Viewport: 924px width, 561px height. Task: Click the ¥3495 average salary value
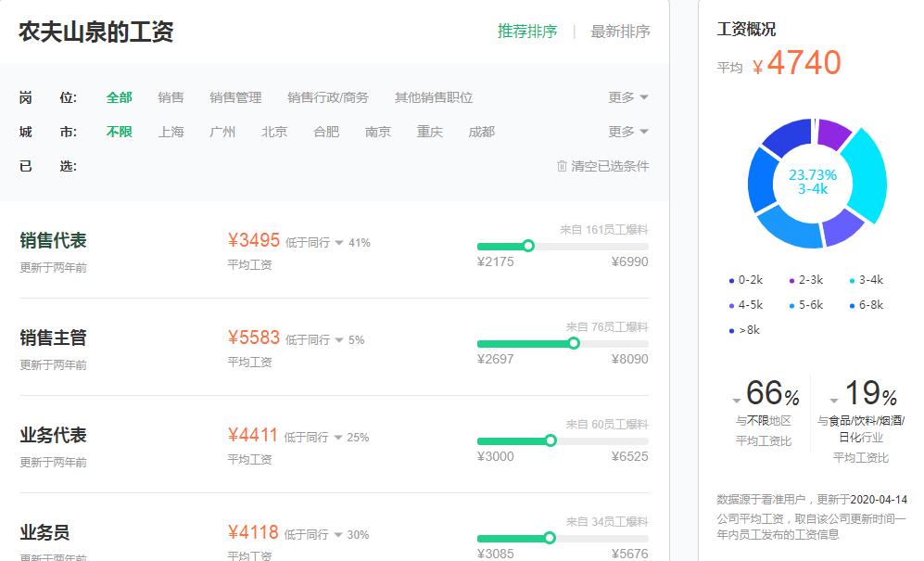coord(253,240)
